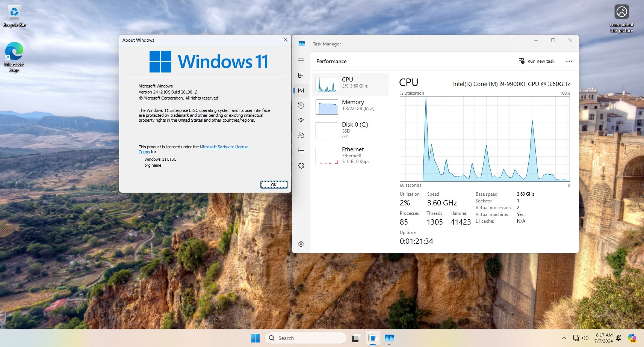644x347 pixels.
Task: Click the taskbar Search box
Action: tap(306, 338)
